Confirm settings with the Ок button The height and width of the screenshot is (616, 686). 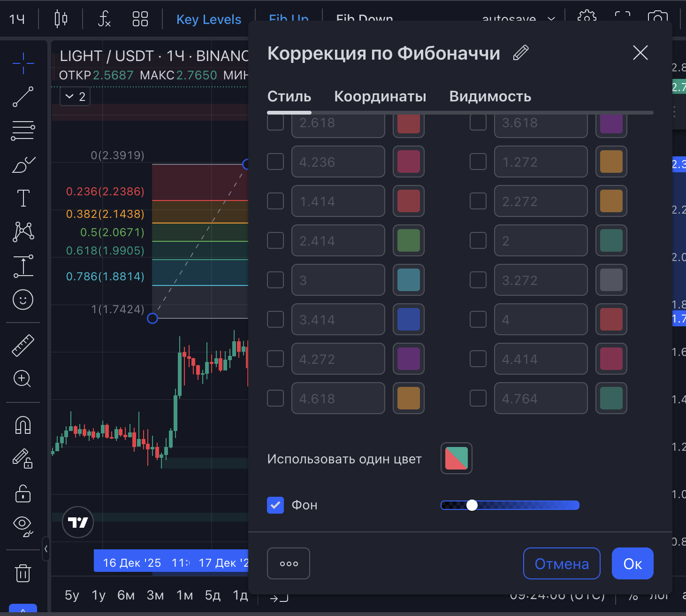click(633, 563)
